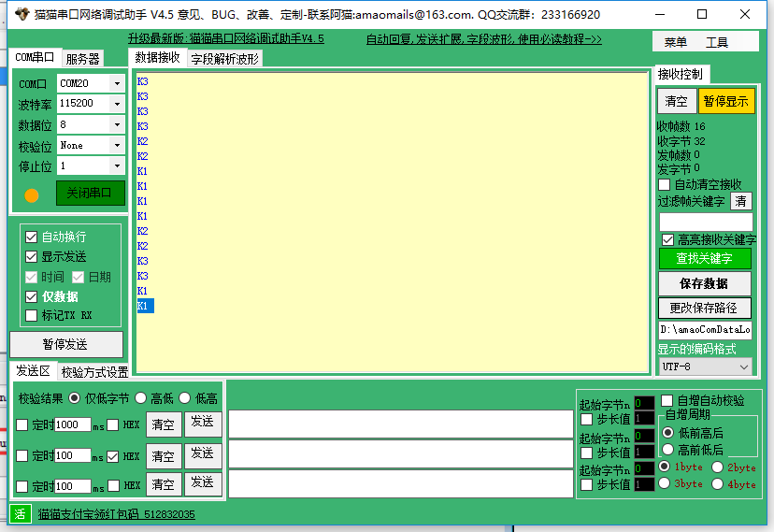Enable HEX checkbox in third send row
Image resolution: width=774 pixels, height=532 pixels.
113,486
